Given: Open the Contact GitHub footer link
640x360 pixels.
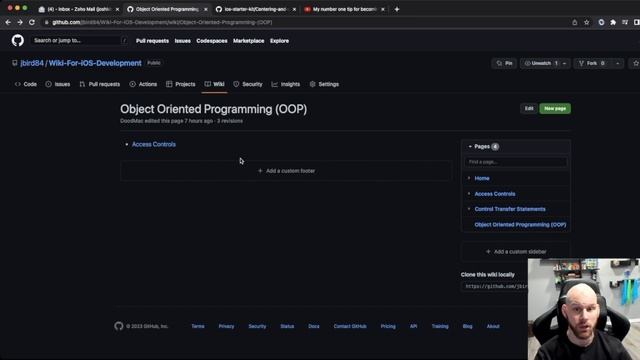Looking at the screenshot, I should [x=350, y=327].
